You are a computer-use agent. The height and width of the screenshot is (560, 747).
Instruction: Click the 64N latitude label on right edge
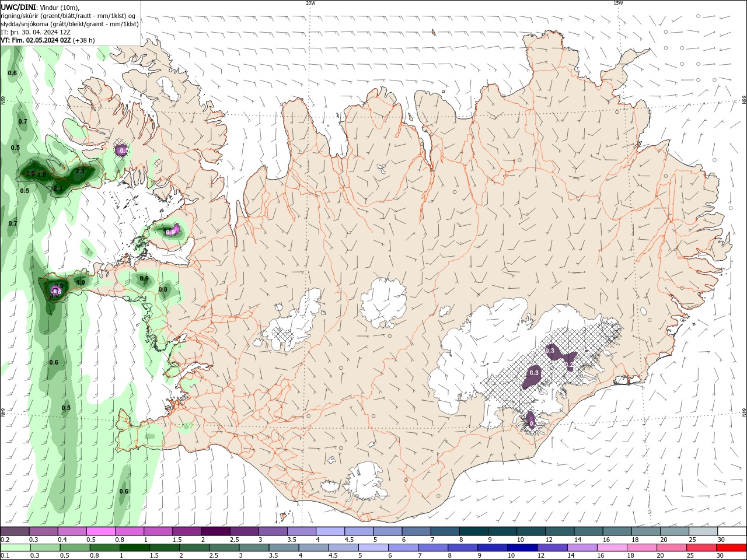click(x=744, y=412)
